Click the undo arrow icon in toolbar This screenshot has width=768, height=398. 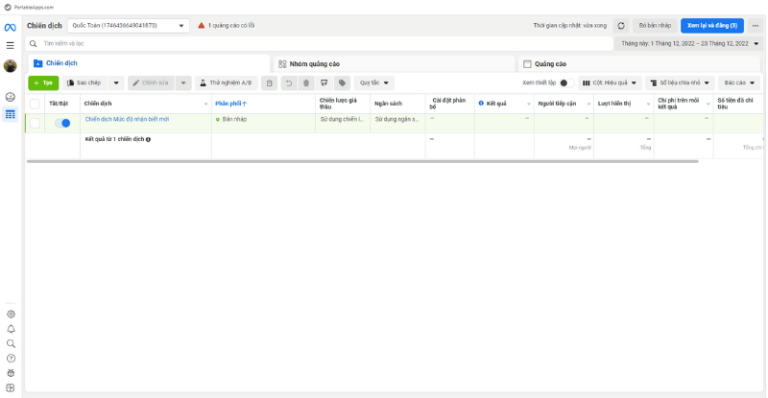[289, 83]
